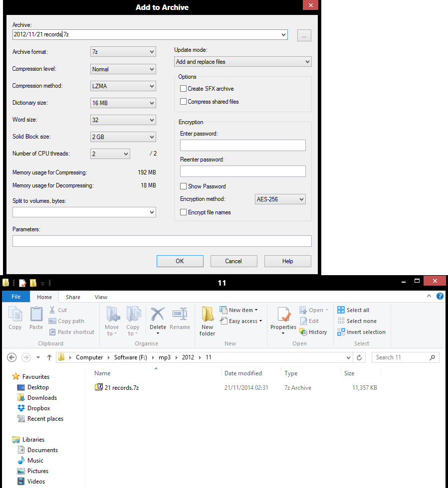Image resolution: width=448 pixels, height=488 pixels.
Task: Click the New folder icon
Action: [208, 316]
